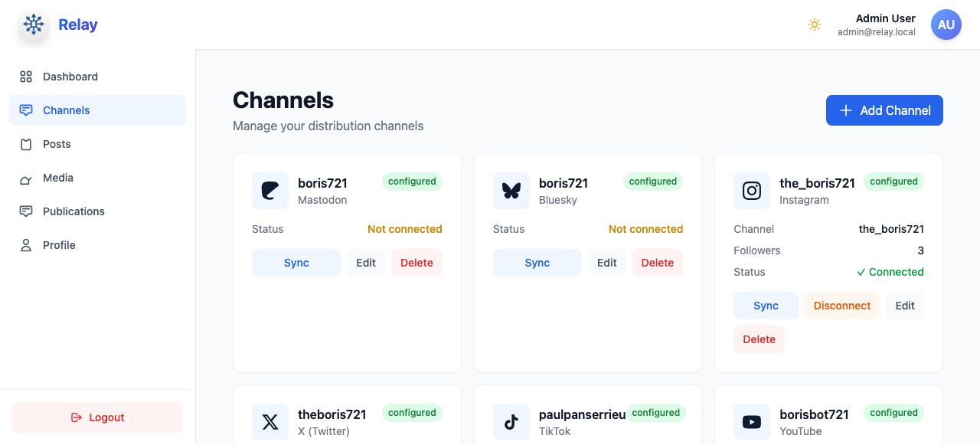
Task: Click the Relay snowflake logo
Action: 34,25
